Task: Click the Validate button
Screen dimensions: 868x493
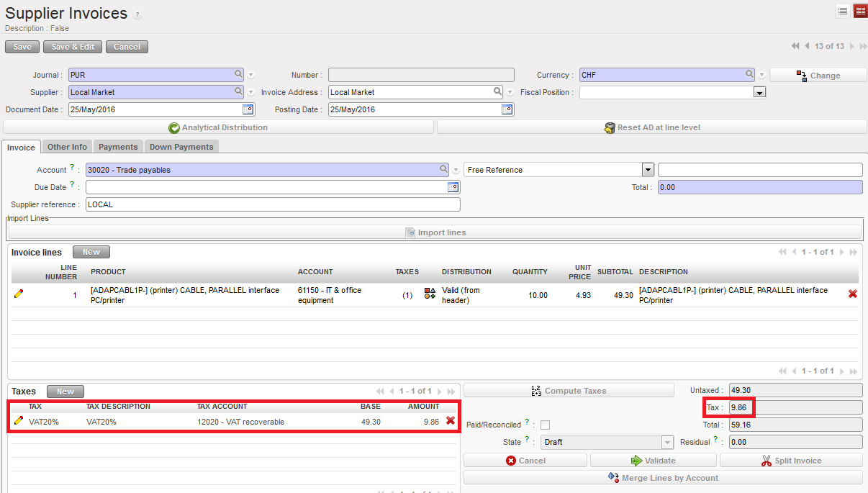Action: click(x=653, y=461)
